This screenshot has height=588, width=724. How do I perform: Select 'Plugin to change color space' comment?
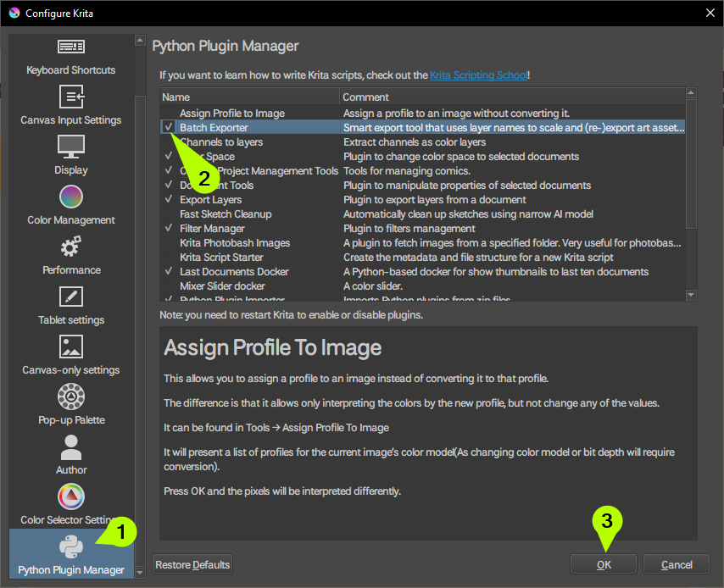(461, 157)
